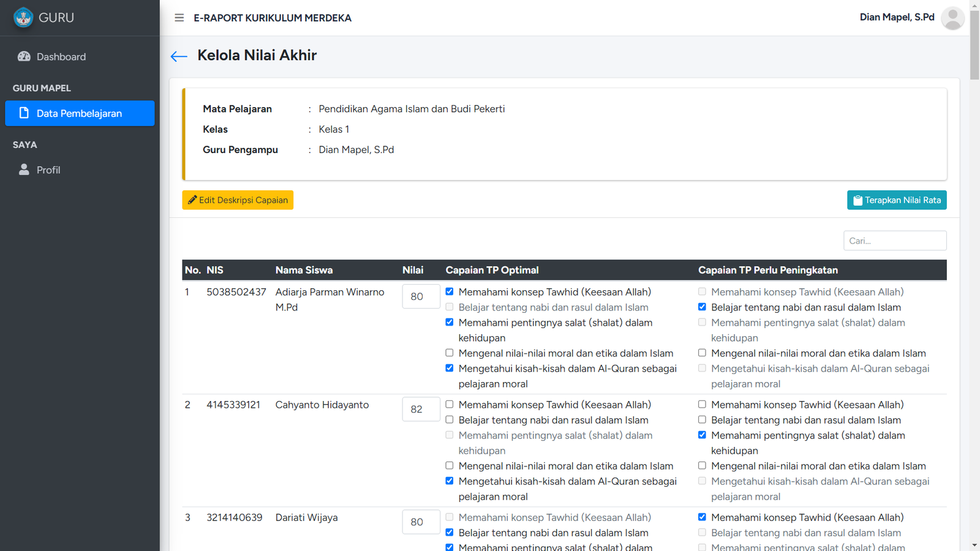Click the Profil person icon
The image size is (980, 551).
(24, 170)
